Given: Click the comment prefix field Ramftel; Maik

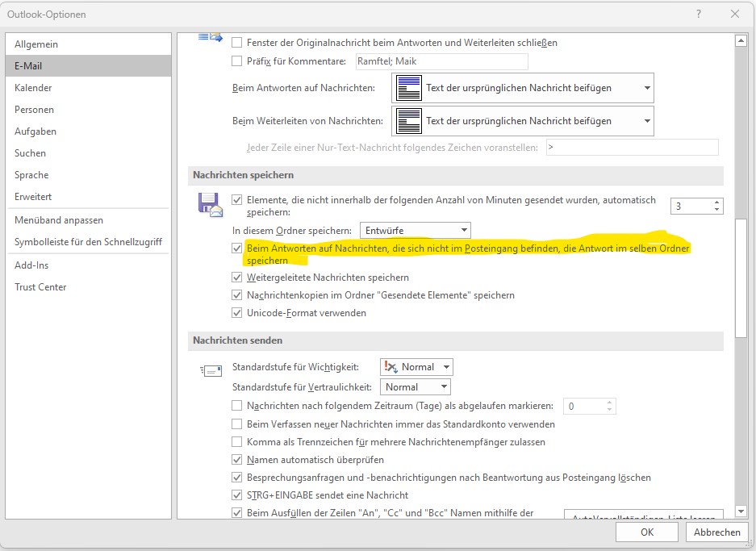Looking at the screenshot, I should (441, 61).
